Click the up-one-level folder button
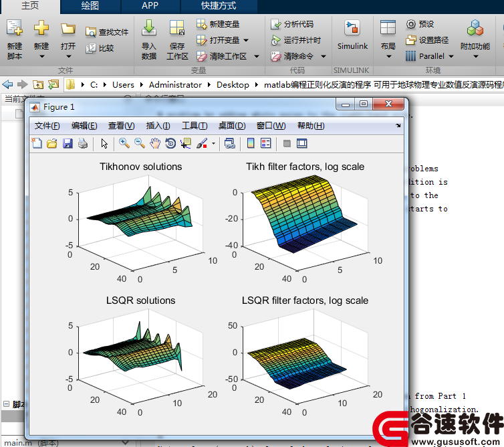Screen dimensions: 504x447 tap(38, 84)
